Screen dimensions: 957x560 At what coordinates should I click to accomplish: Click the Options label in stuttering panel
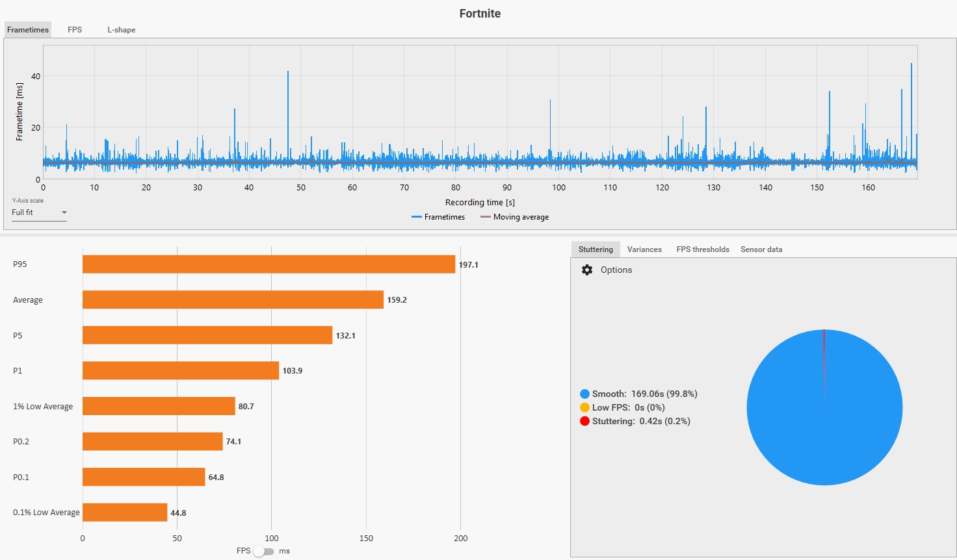[616, 270]
